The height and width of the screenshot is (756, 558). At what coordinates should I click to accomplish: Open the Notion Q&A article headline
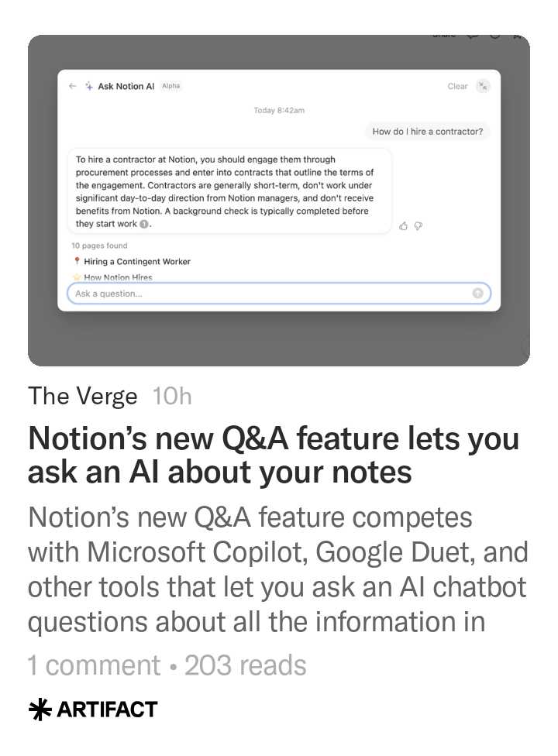click(x=273, y=455)
